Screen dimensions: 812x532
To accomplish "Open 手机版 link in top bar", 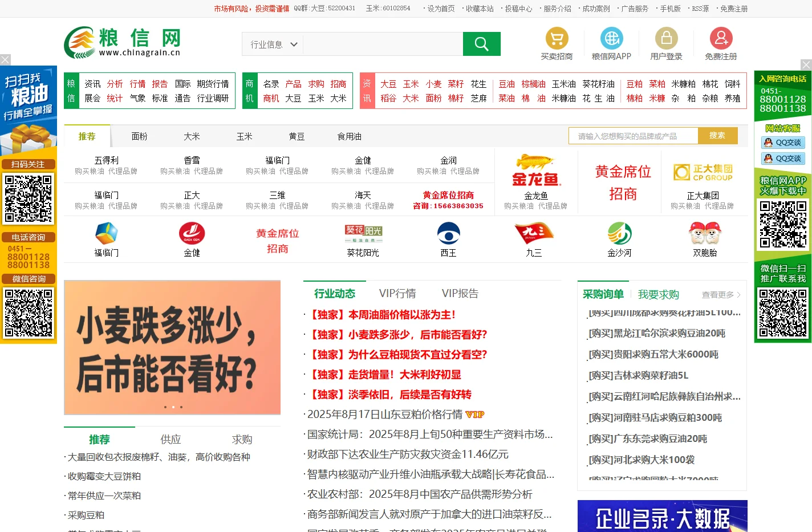I will (670, 9).
